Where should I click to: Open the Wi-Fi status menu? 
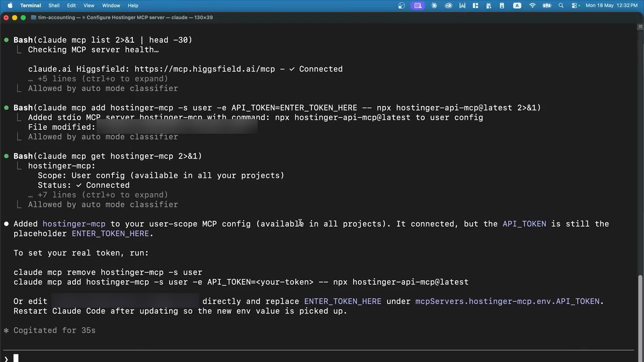532,6
